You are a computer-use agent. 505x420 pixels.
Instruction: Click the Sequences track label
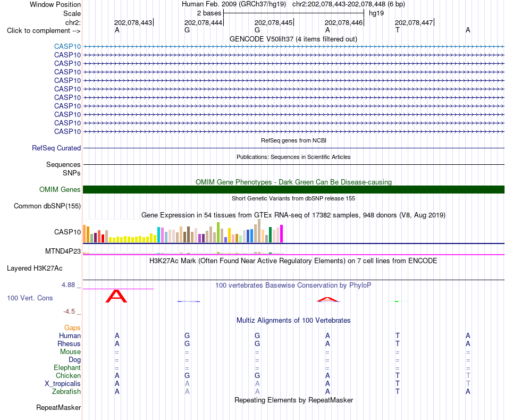click(x=63, y=165)
